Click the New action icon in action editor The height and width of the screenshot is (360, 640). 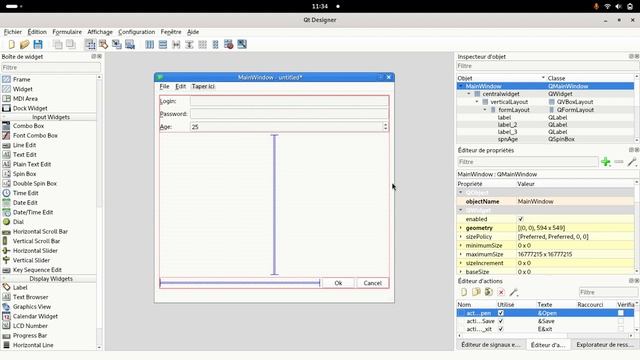tap(464, 292)
